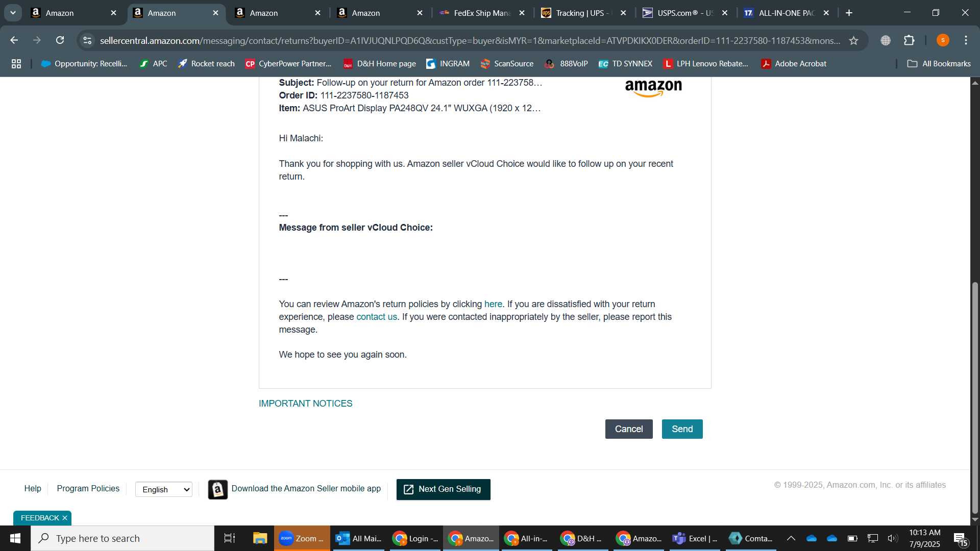This screenshot has width=980, height=551.
Task: Open the tab search dropdown arrow
Action: tap(13, 13)
